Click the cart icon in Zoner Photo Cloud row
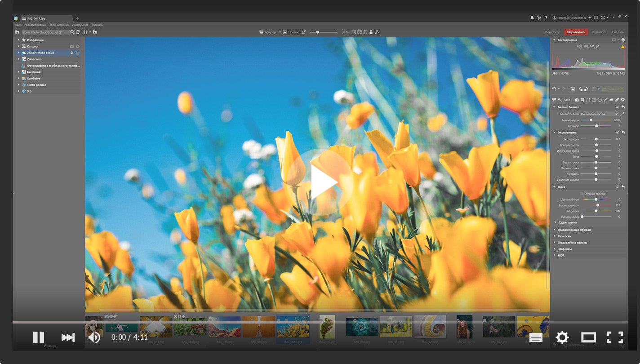640x364 pixels. click(77, 53)
